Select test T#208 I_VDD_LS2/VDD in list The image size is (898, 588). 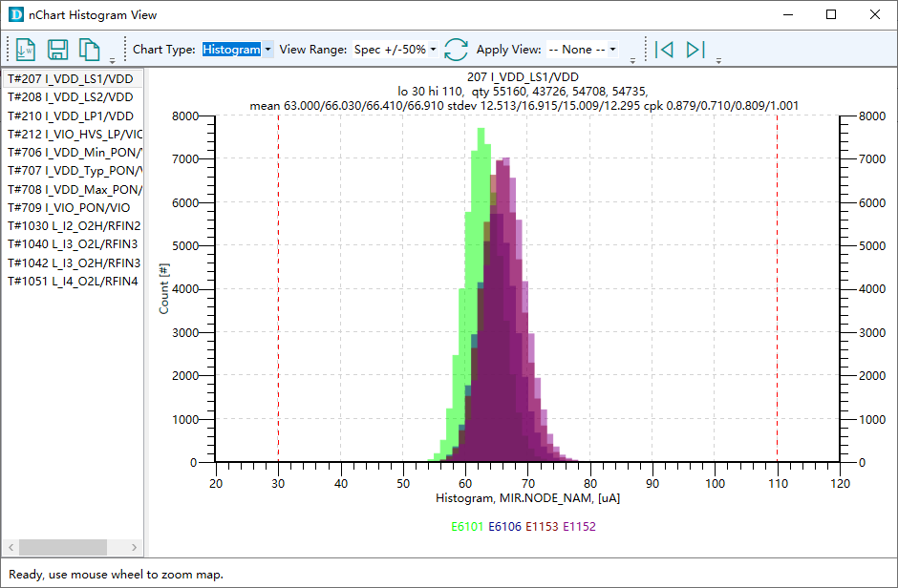click(x=71, y=96)
